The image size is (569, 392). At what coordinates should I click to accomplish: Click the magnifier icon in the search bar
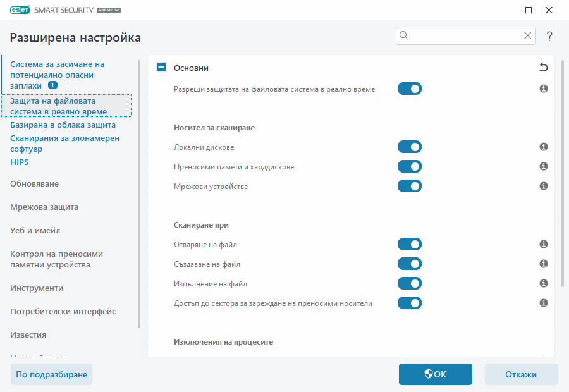pyautogui.click(x=403, y=35)
